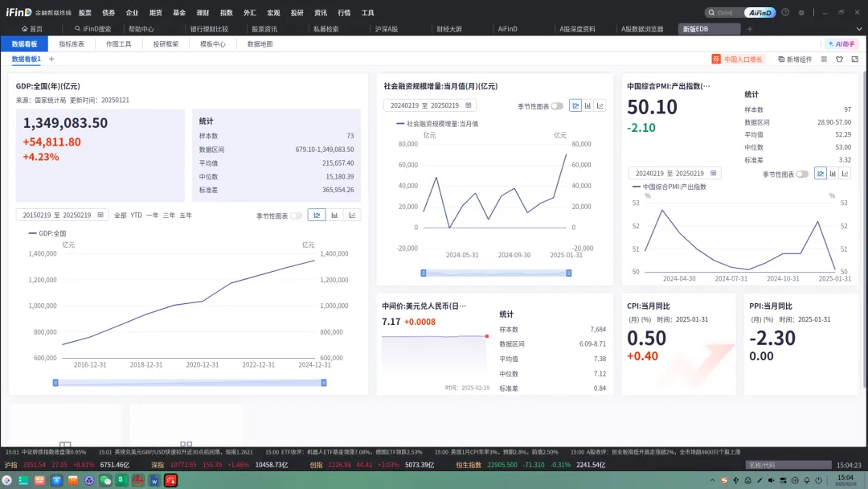The image size is (868, 489).
Task: Open the social financing date range picker
Action: tap(429, 105)
